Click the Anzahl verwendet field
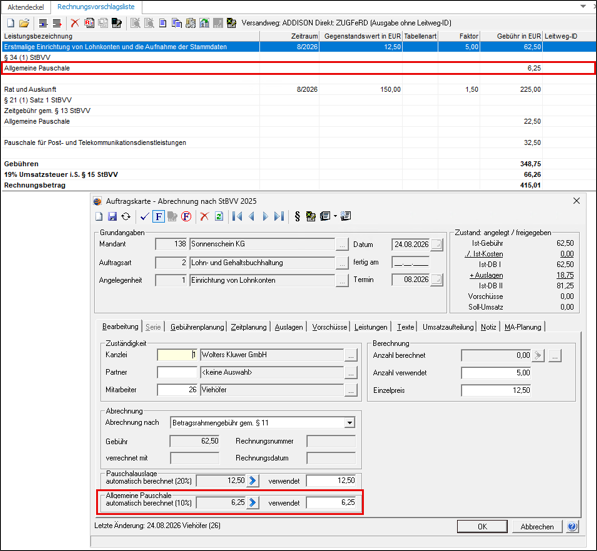 [x=496, y=373]
